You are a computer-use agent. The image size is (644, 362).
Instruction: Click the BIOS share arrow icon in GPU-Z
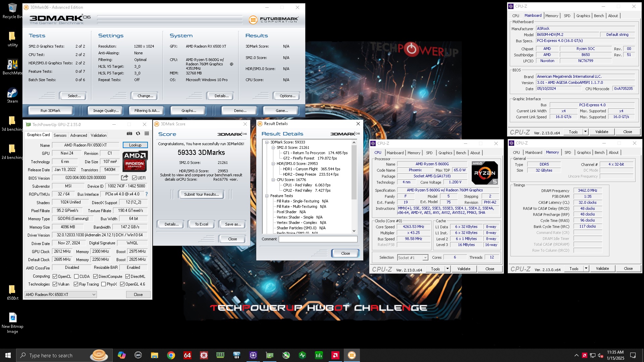tap(124, 178)
